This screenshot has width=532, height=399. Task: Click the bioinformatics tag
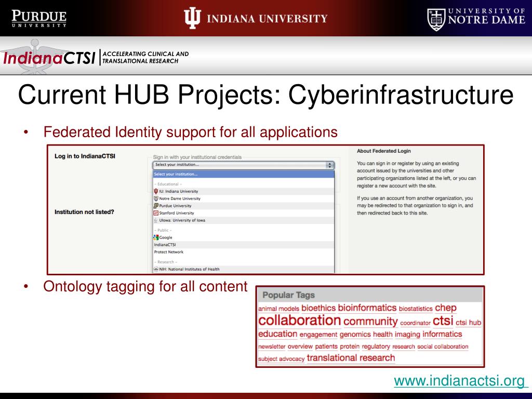[367, 308]
